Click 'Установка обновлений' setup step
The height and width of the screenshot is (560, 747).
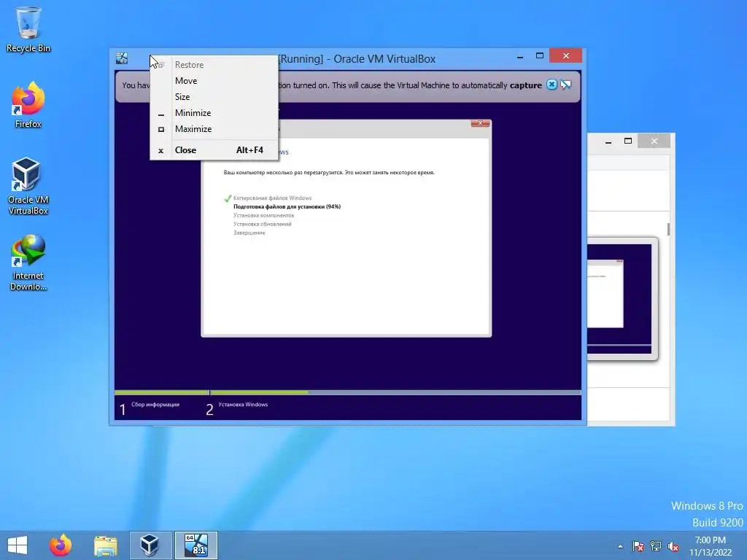tap(262, 224)
